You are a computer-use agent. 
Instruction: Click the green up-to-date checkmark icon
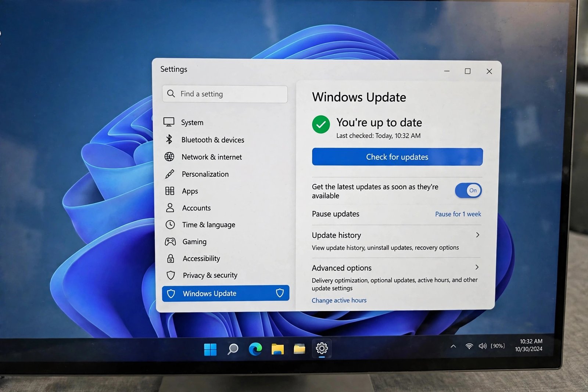tap(321, 125)
